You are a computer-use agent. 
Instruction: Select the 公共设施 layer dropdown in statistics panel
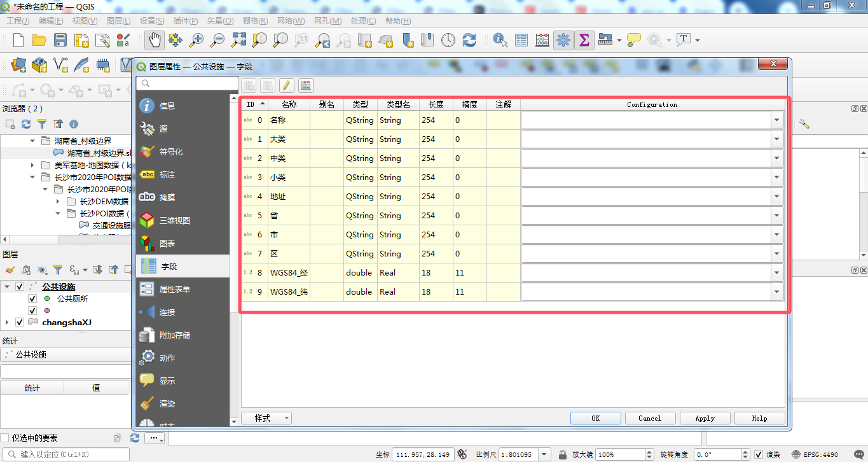[x=66, y=354]
